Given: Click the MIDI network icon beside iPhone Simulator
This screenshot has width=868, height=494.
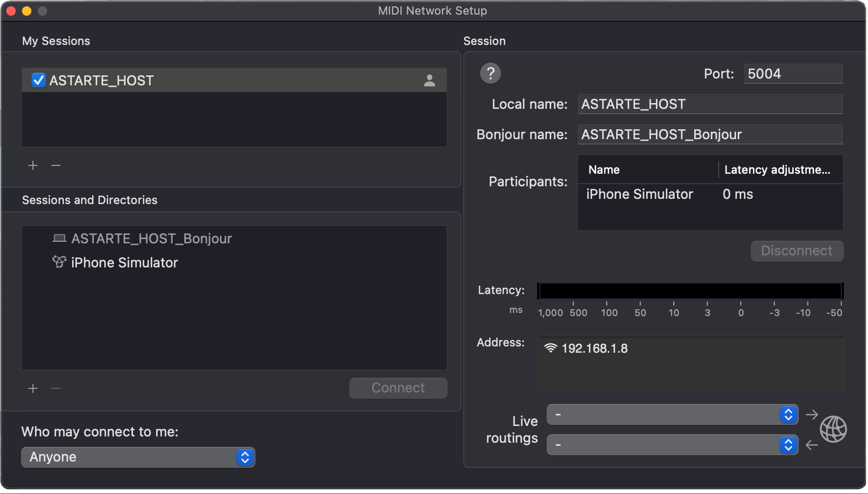Looking at the screenshot, I should pos(59,262).
